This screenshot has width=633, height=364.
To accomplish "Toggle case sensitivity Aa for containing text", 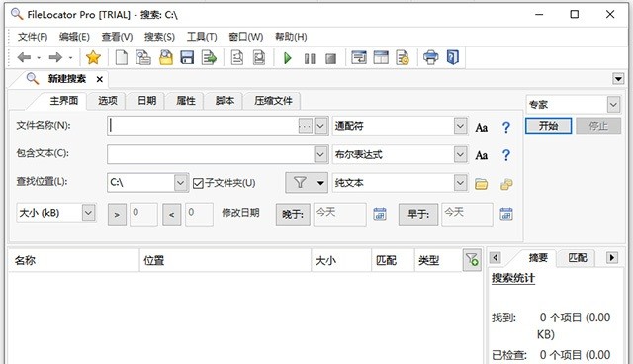I will (482, 155).
